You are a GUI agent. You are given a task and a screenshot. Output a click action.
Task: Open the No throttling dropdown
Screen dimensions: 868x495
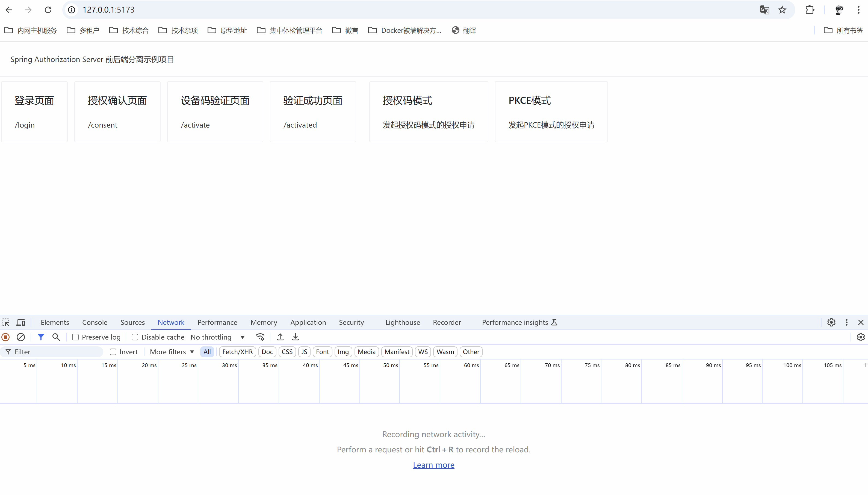point(217,337)
